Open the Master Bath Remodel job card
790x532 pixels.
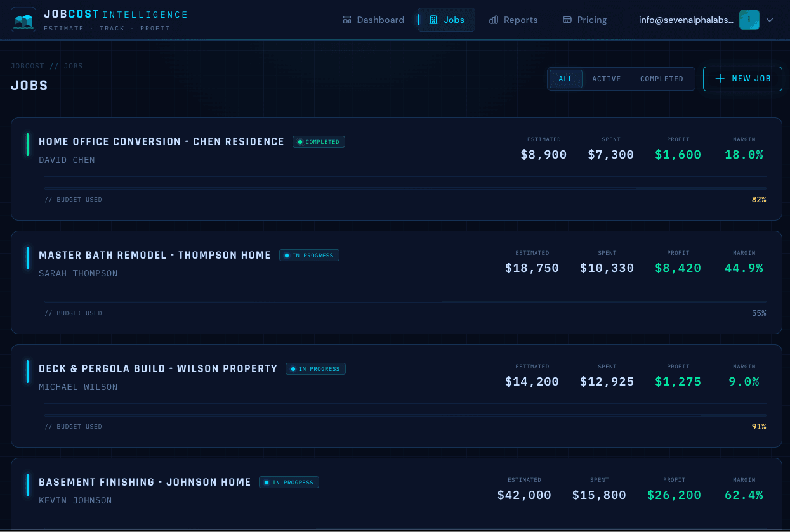coord(395,283)
